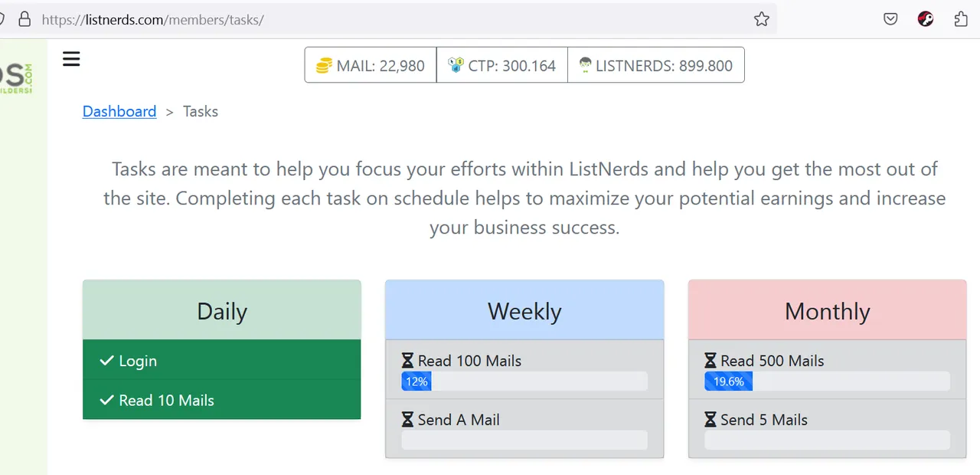Click the Monthly tasks header
This screenshot has width=980, height=475.
pyautogui.click(x=827, y=311)
